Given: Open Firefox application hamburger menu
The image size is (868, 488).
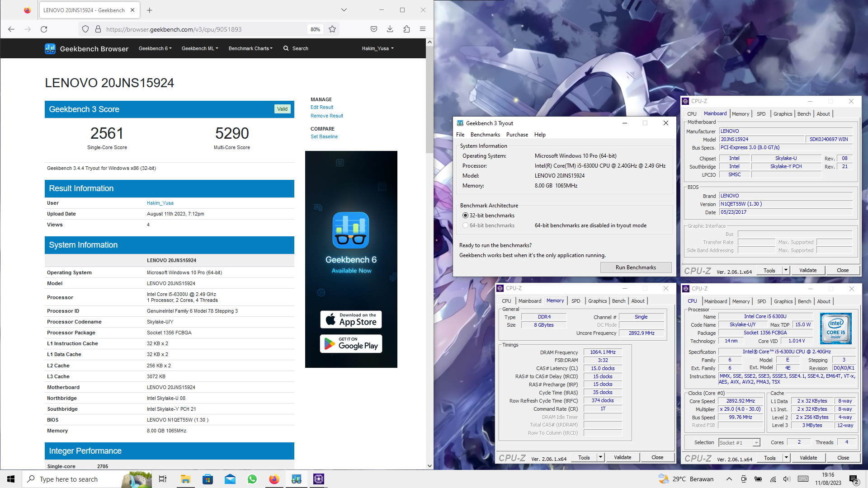Looking at the screenshot, I should tap(423, 29).
